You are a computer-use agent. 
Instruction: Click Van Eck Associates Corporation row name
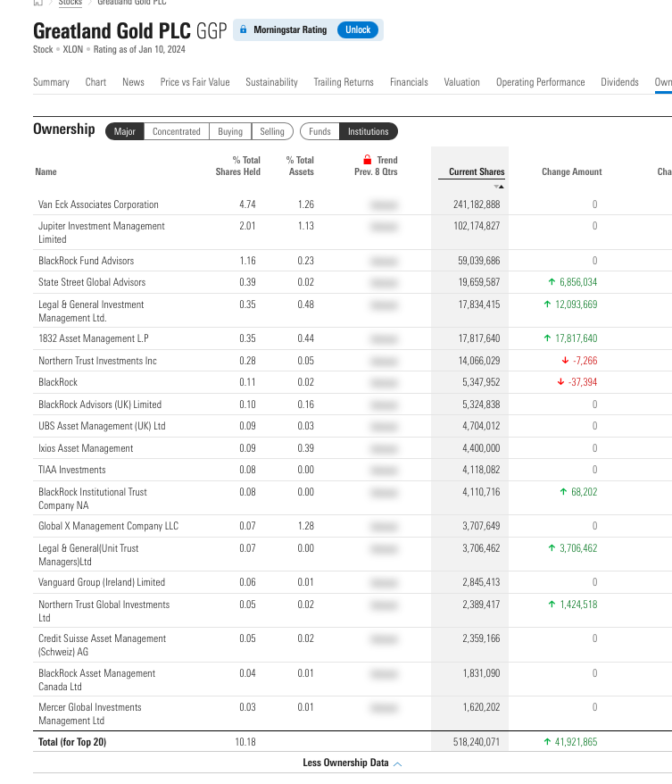(x=98, y=204)
